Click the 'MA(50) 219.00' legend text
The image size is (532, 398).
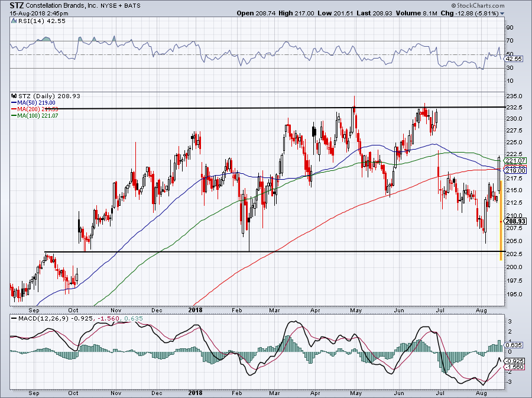tap(36, 102)
